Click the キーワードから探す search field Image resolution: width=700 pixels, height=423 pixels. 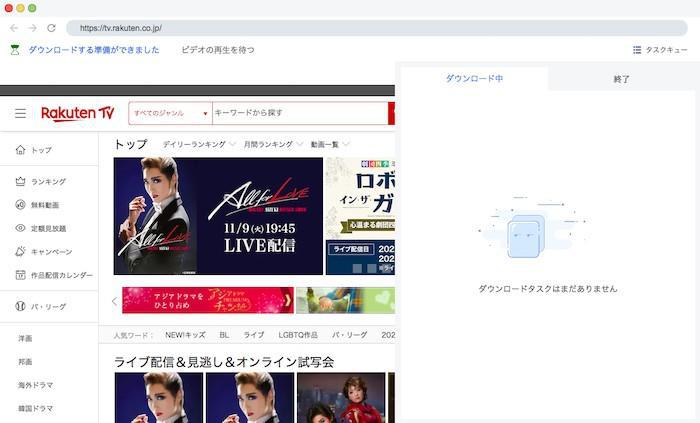point(300,113)
